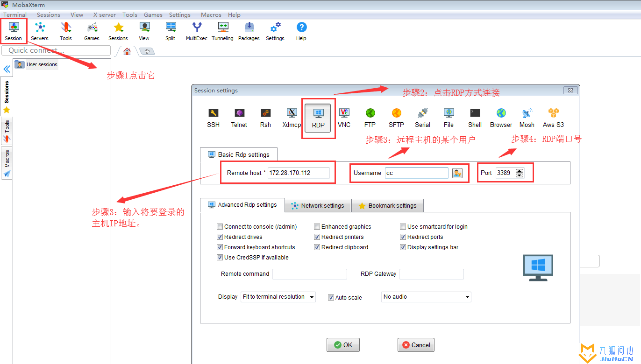Open the Sessions menu in menu bar
This screenshot has width=641, height=364.
pos(49,15)
